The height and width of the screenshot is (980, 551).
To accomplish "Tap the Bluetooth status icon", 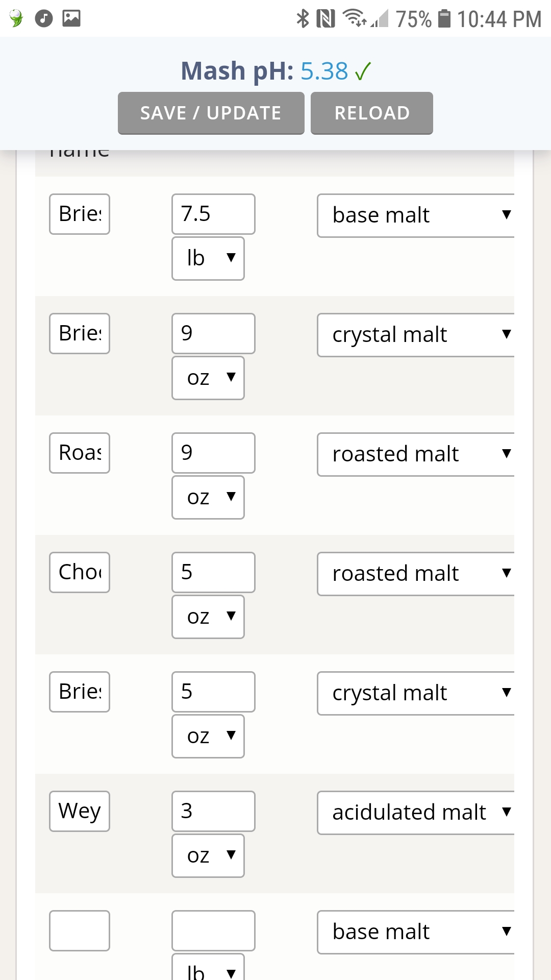I will tap(303, 18).
